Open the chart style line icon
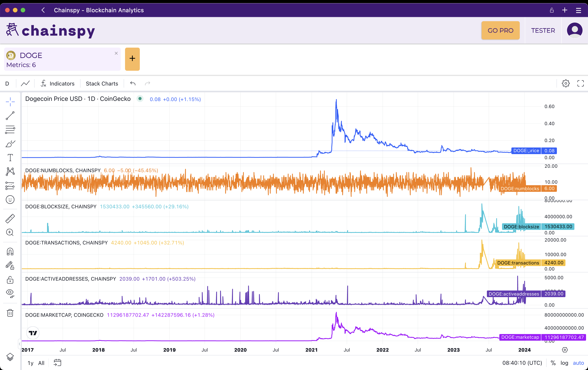Screen dimensions: 588x370 (x=25, y=84)
